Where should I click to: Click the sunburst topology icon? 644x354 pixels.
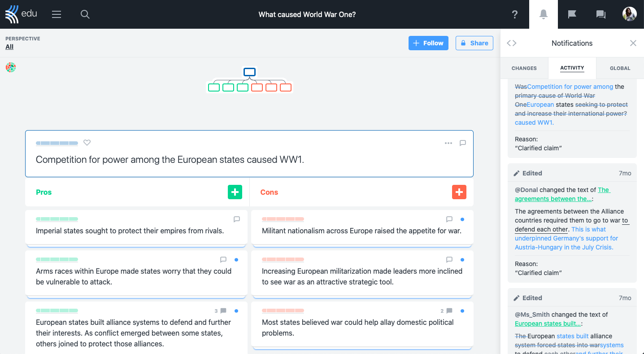(11, 67)
